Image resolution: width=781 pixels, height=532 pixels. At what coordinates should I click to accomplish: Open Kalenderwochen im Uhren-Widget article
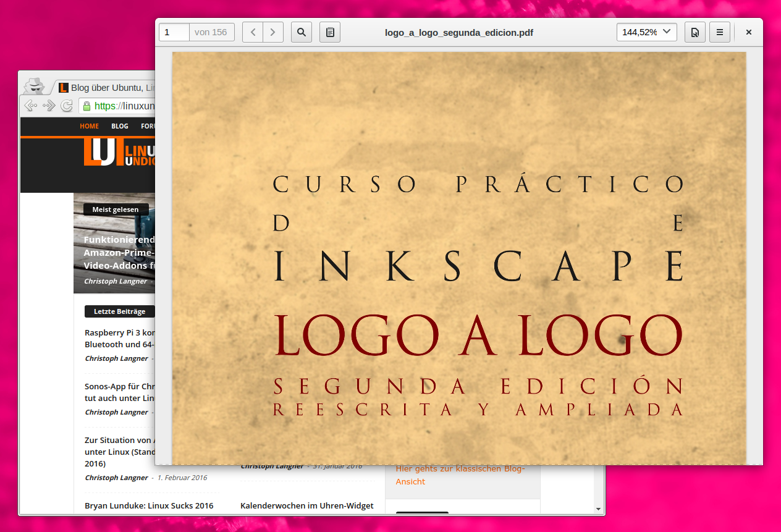click(307, 505)
